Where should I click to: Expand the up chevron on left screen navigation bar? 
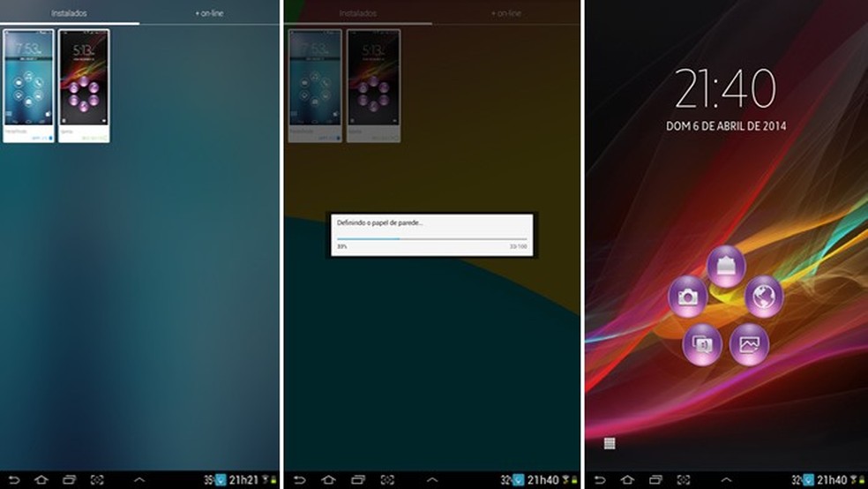coord(139,479)
